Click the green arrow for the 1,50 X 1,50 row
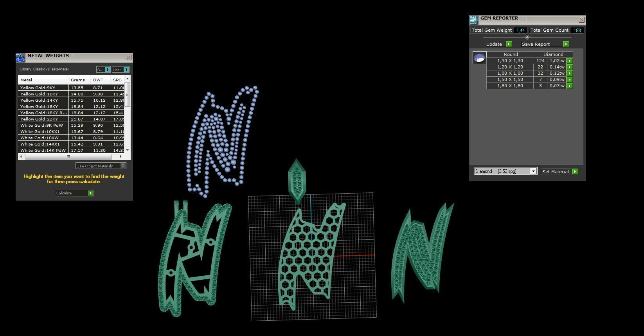Viewport: 644px width, 336px height. [x=570, y=79]
